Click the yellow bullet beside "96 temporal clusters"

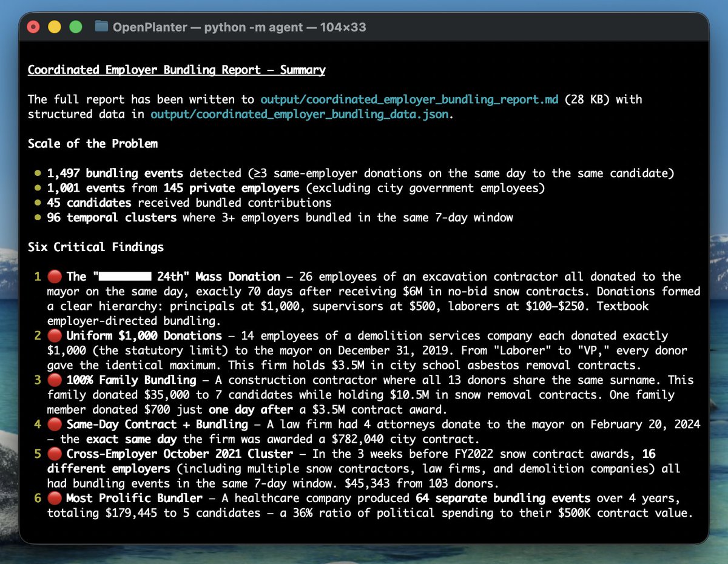coord(38,217)
